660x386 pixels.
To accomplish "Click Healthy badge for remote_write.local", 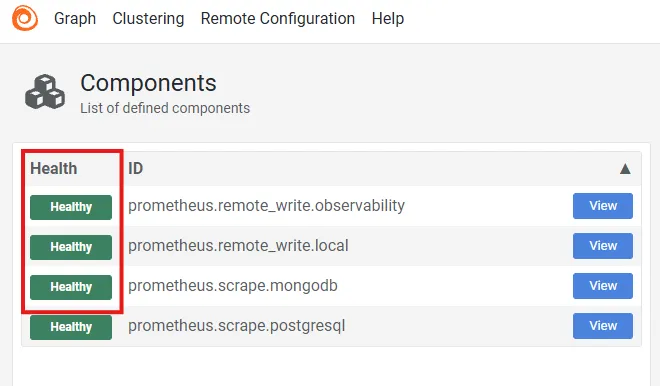I will pos(71,247).
